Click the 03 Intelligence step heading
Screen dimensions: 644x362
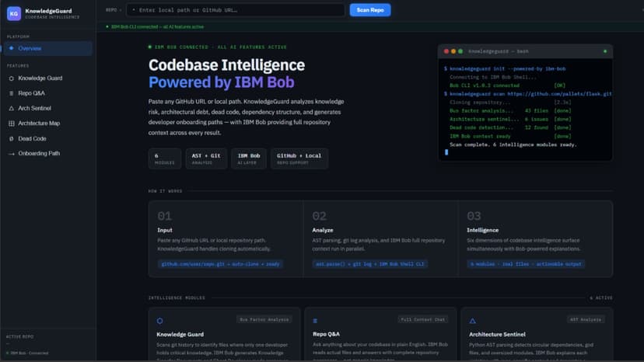482,230
